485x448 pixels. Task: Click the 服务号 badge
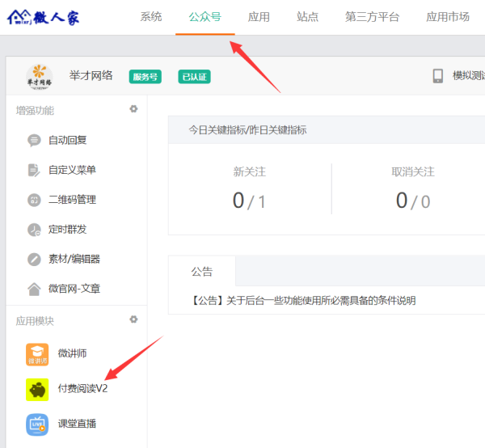(145, 77)
